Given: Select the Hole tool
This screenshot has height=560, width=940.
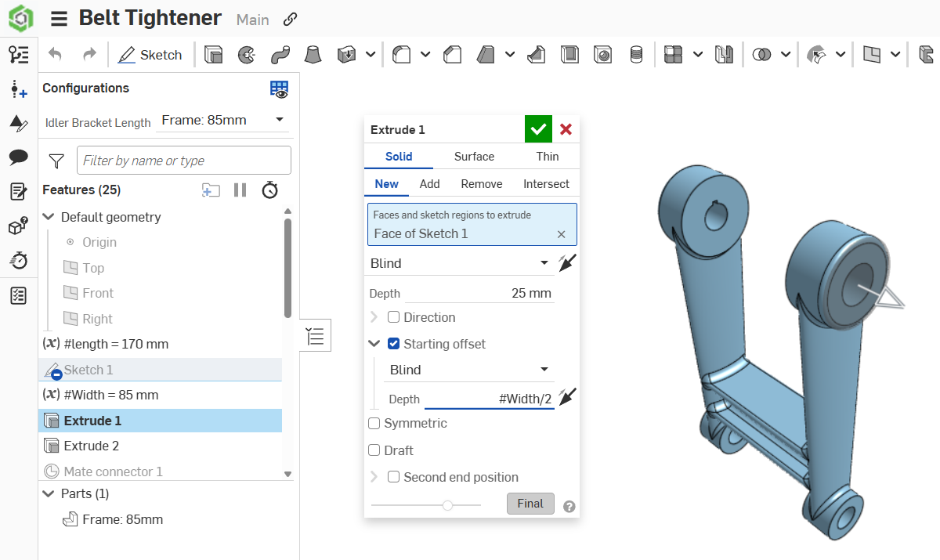Looking at the screenshot, I should coord(602,55).
